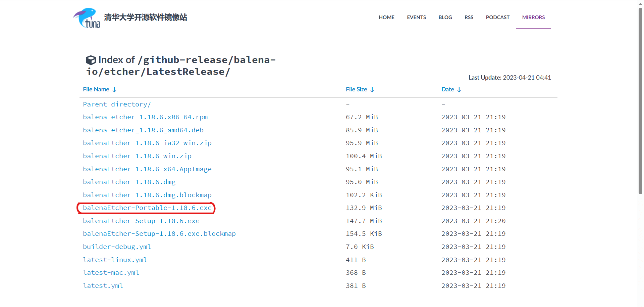Click the 411 B size value
This screenshot has width=644, height=307.
[x=356, y=260]
